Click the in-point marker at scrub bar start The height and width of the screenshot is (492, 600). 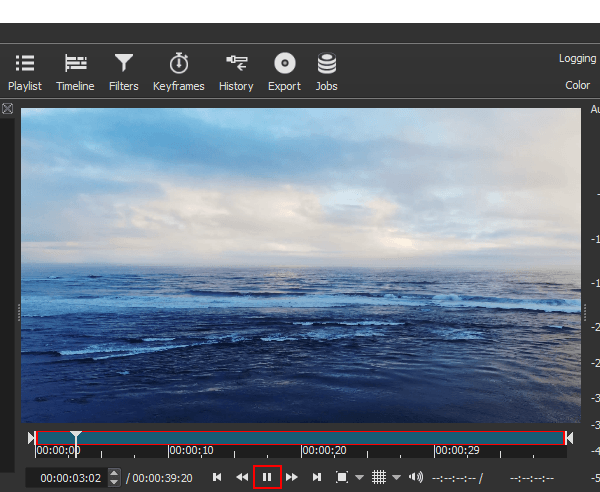pyautogui.click(x=31, y=438)
